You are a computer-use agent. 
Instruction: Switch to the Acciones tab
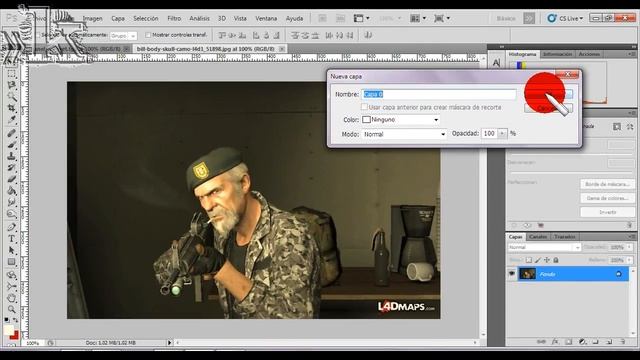point(589,54)
